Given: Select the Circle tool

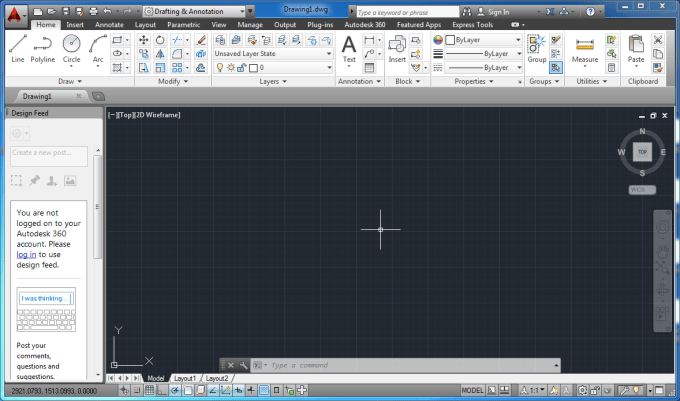Looking at the screenshot, I should (x=72, y=49).
